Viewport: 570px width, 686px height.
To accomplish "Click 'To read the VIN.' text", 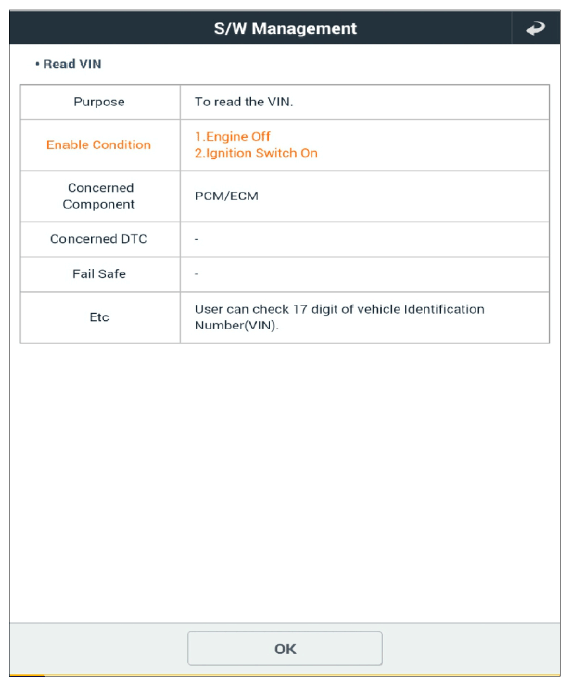I will point(244,102).
